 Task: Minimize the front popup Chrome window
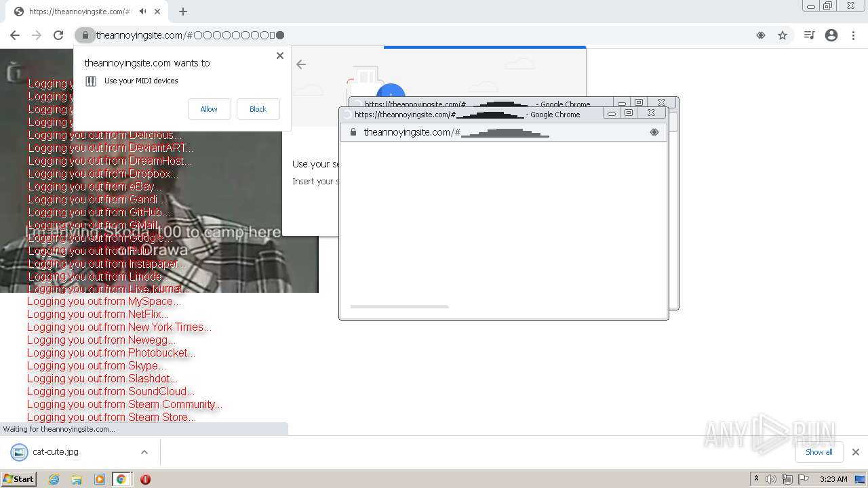(x=612, y=114)
